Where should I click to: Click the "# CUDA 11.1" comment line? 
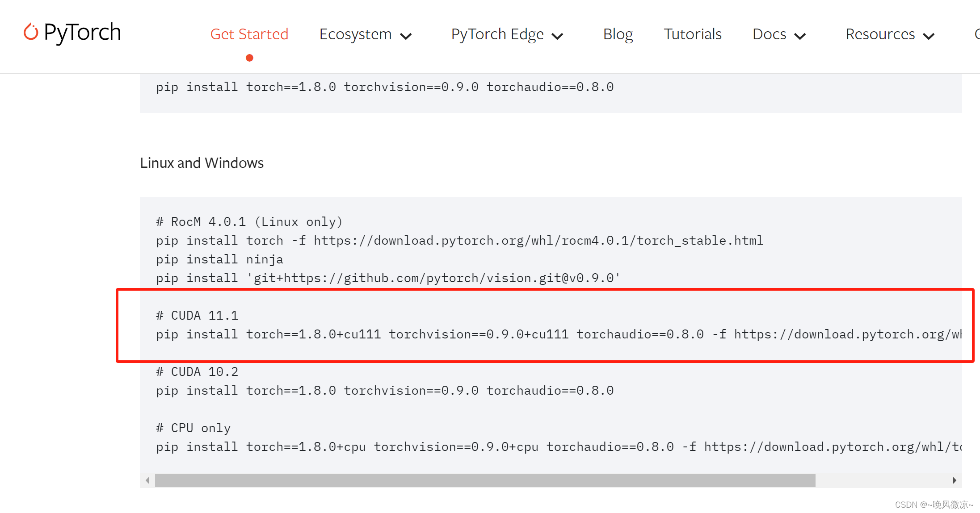coord(197,316)
